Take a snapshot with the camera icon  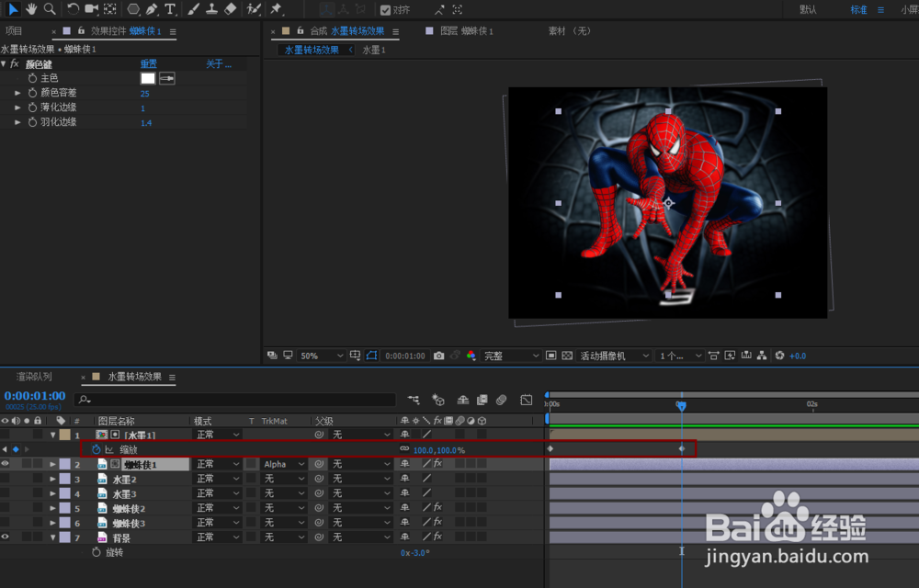(x=438, y=356)
